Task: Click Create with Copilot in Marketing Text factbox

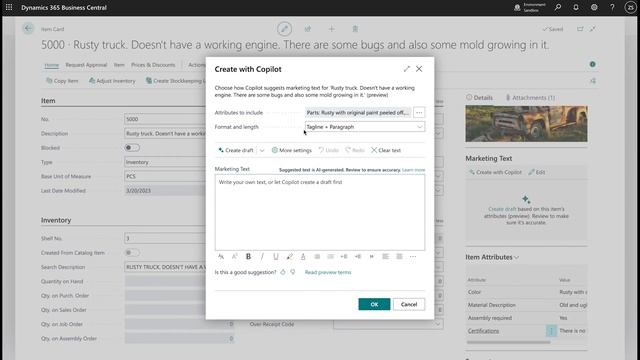Action: pyautogui.click(x=495, y=172)
